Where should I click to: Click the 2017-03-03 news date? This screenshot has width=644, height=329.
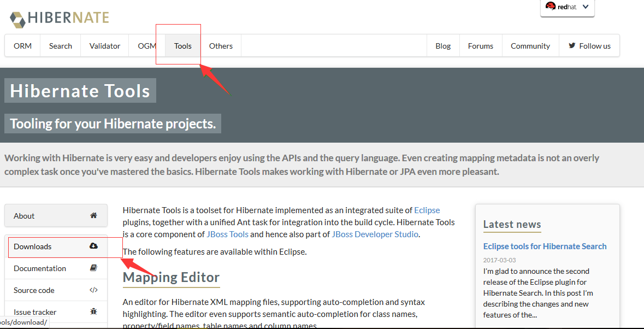click(499, 260)
